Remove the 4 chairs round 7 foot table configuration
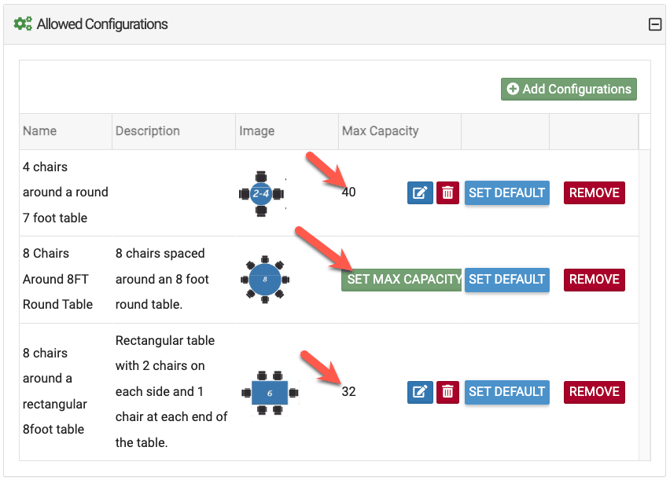Viewport: 670px width, 480px height. (x=594, y=193)
